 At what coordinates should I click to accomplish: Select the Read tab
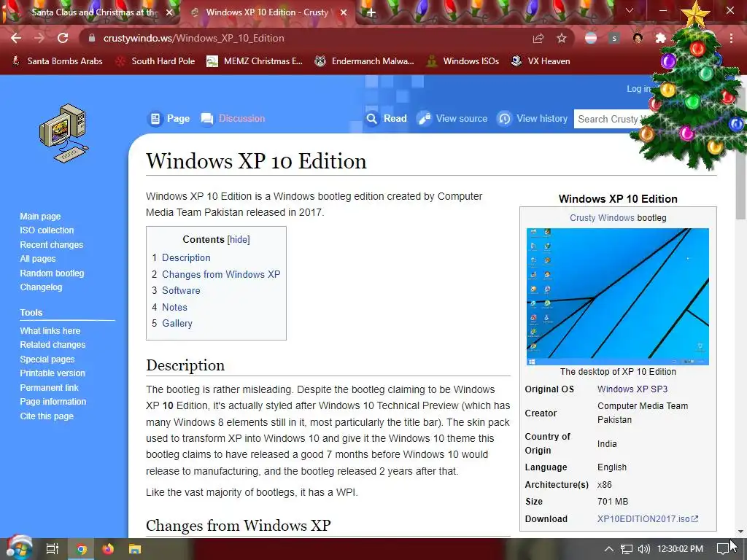point(387,119)
